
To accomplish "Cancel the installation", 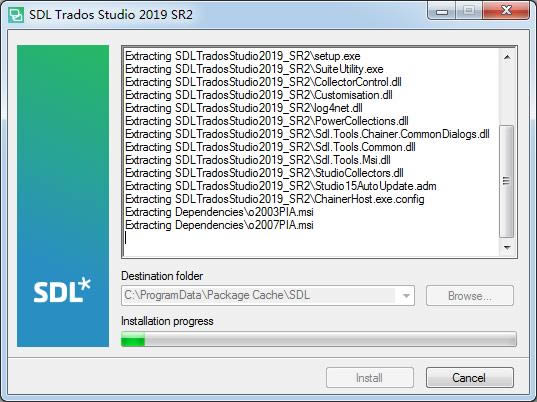I will [470, 378].
